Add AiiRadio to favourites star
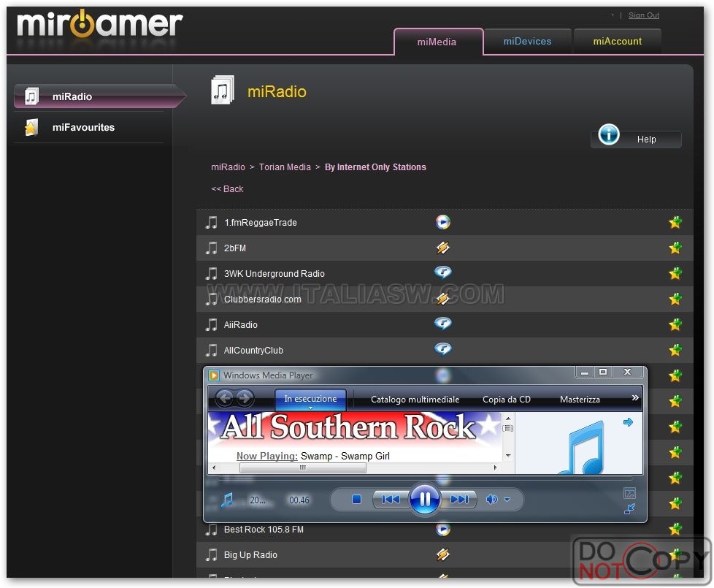 tap(675, 324)
